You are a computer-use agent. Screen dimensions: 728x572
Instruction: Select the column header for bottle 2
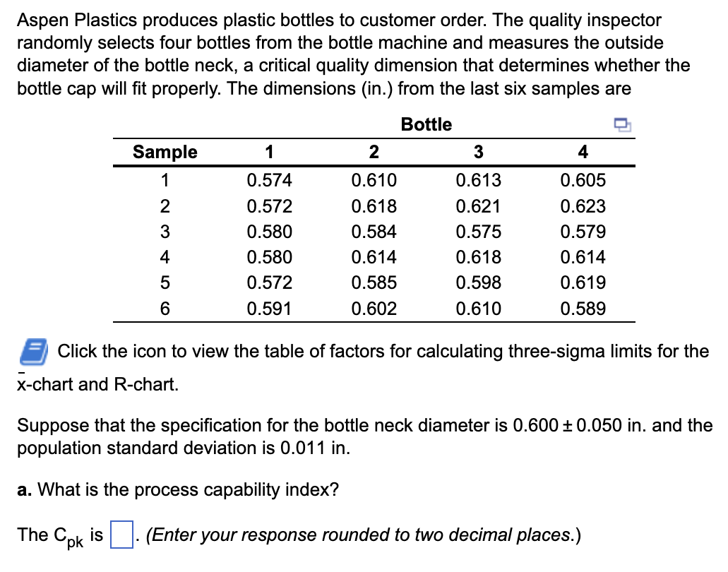[374, 152]
